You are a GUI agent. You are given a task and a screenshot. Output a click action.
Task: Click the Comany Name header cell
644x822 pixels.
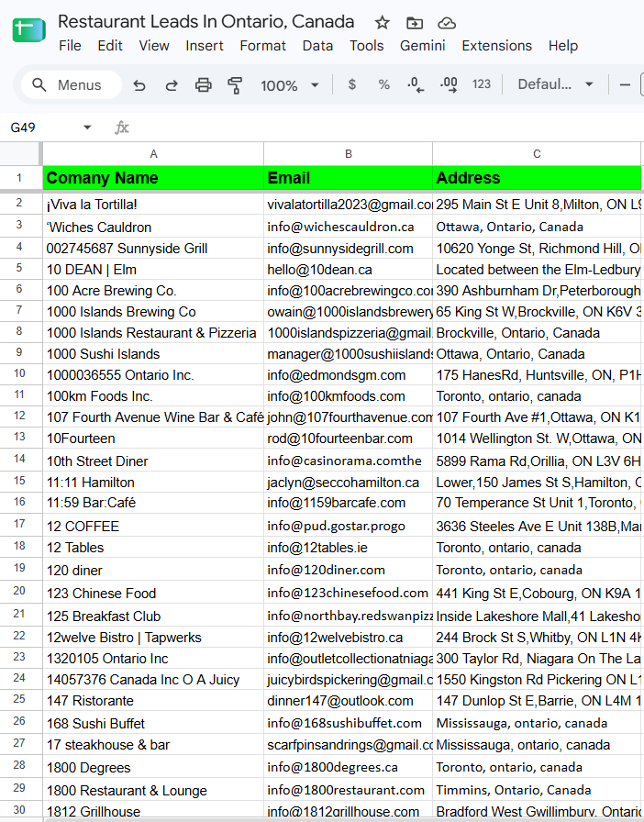[x=153, y=178]
